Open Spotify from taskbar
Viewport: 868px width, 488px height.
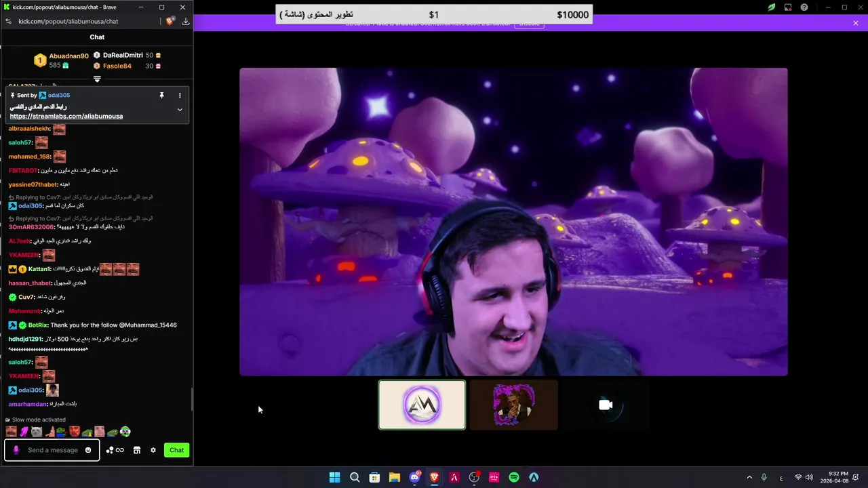[514, 477]
